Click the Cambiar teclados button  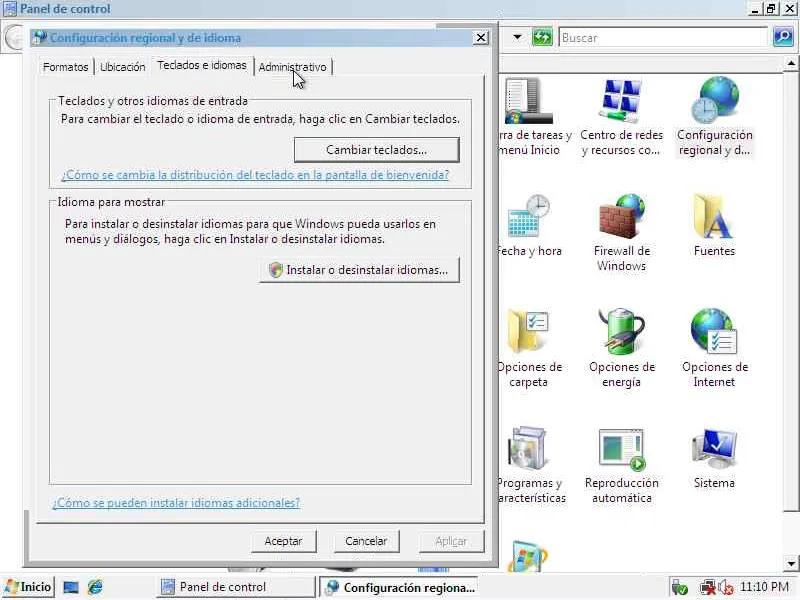point(377,150)
